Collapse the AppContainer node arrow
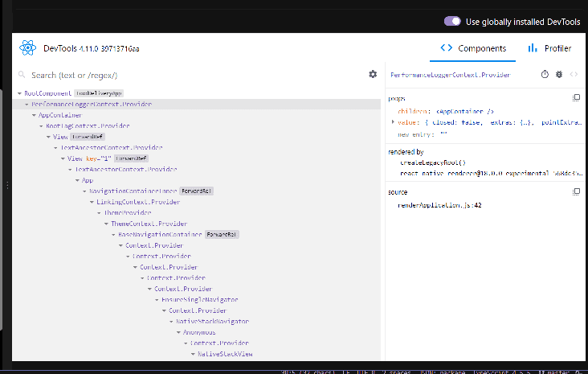Screen dimensions: 588x374 click(x=34, y=115)
